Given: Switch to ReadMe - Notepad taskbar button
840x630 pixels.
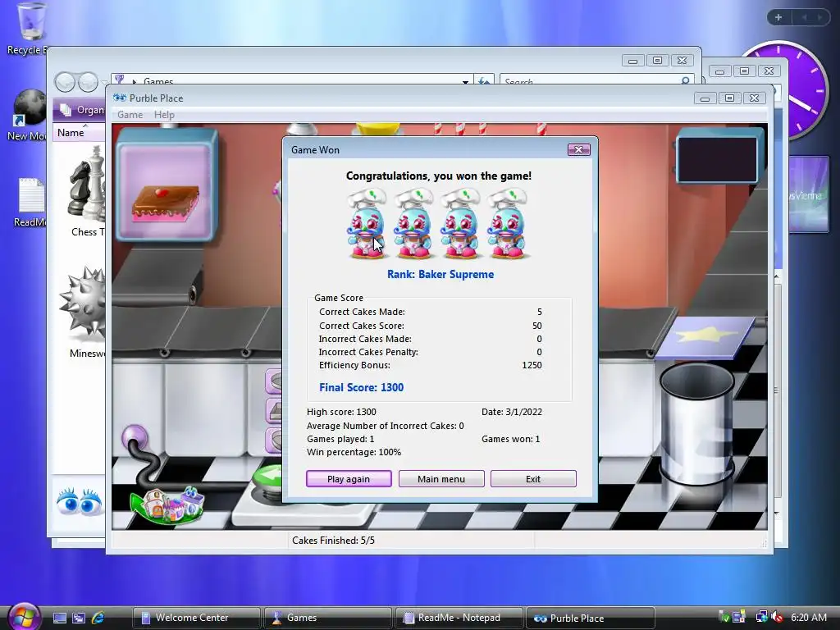Looking at the screenshot, I should click(x=459, y=618).
